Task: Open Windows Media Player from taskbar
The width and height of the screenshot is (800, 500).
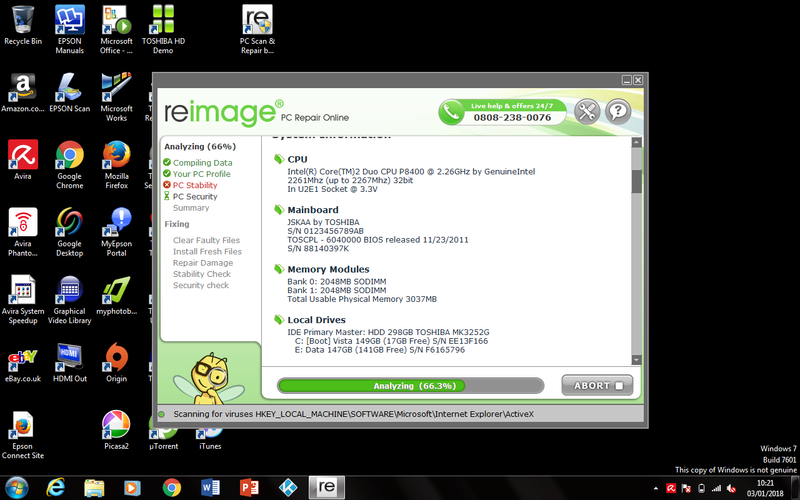Action: point(133,488)
